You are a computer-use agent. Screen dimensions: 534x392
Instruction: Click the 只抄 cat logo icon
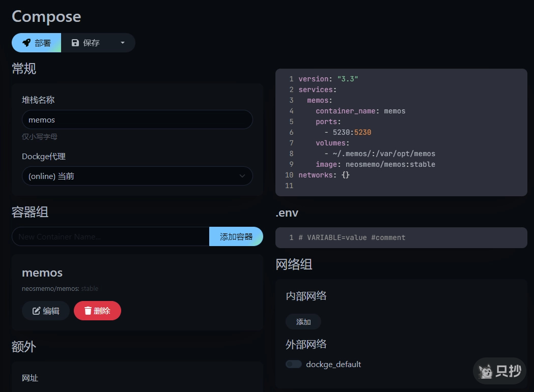point(487,372)
